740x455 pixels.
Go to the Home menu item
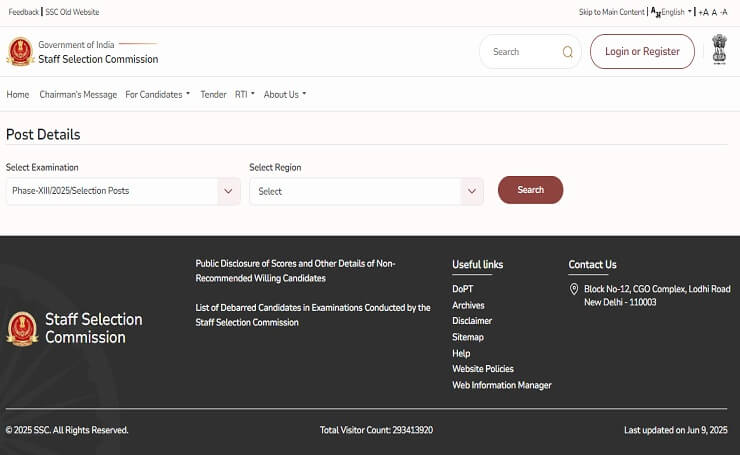pyautogui.click(x=18, y=94)
